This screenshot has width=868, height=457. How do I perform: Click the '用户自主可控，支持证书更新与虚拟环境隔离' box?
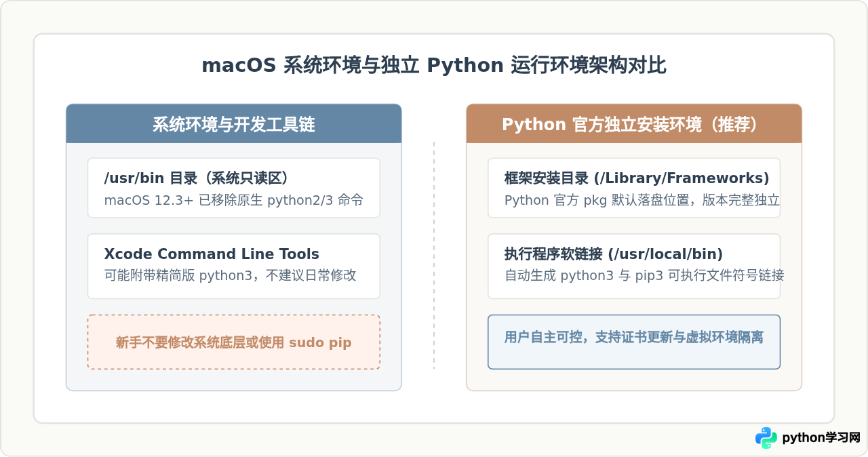[634, 342]
